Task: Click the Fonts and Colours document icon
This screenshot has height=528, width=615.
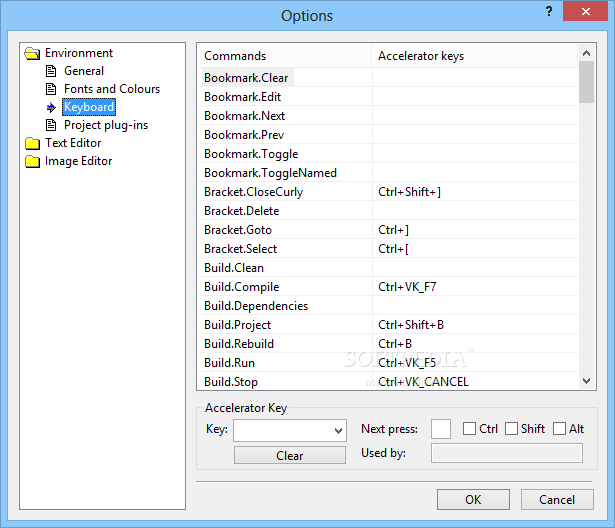Action: (51, 89)
